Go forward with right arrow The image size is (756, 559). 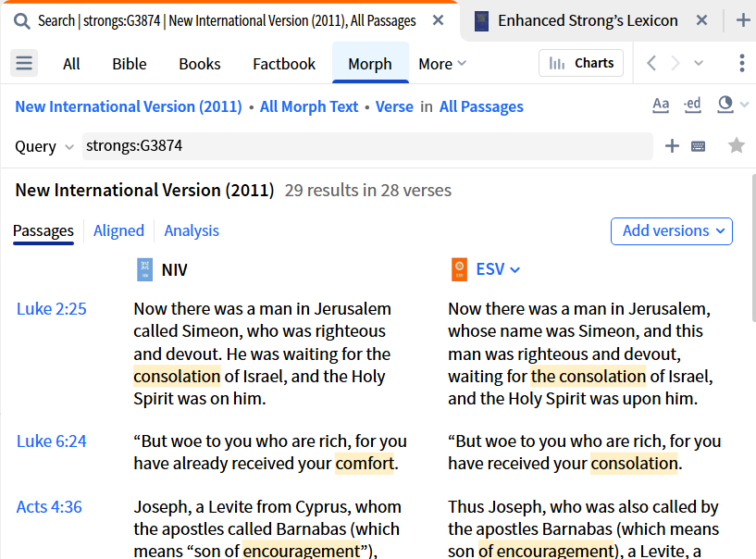pyautogui.click(x=675, y=63)
